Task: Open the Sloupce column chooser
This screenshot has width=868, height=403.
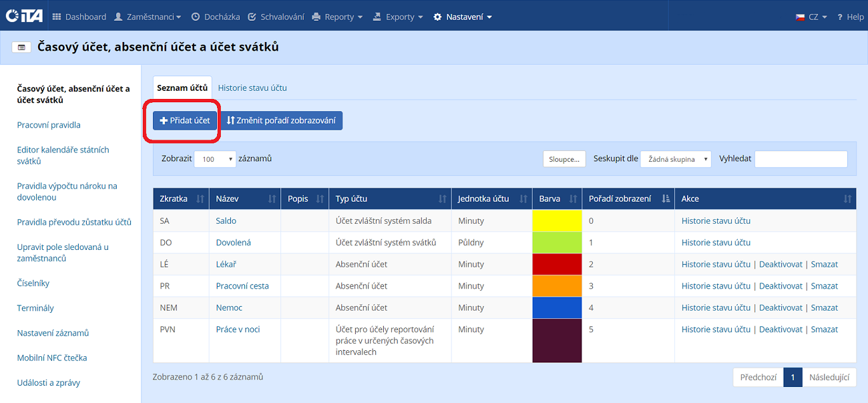Action: [564, 159]
